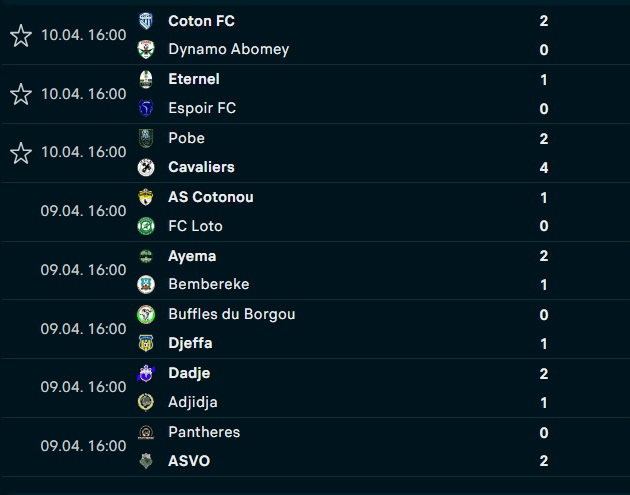Screen dimensions: 630x495
Task: Click Cavaliers final score of 4
Action: click(x=543, y=167)
